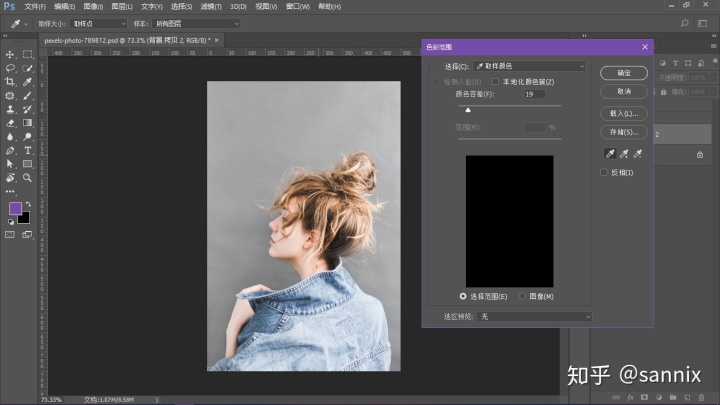Viewport: 720px width, 405px height.
Task: Open the 编辑(E) menu
Action: (x=64, y=7)
